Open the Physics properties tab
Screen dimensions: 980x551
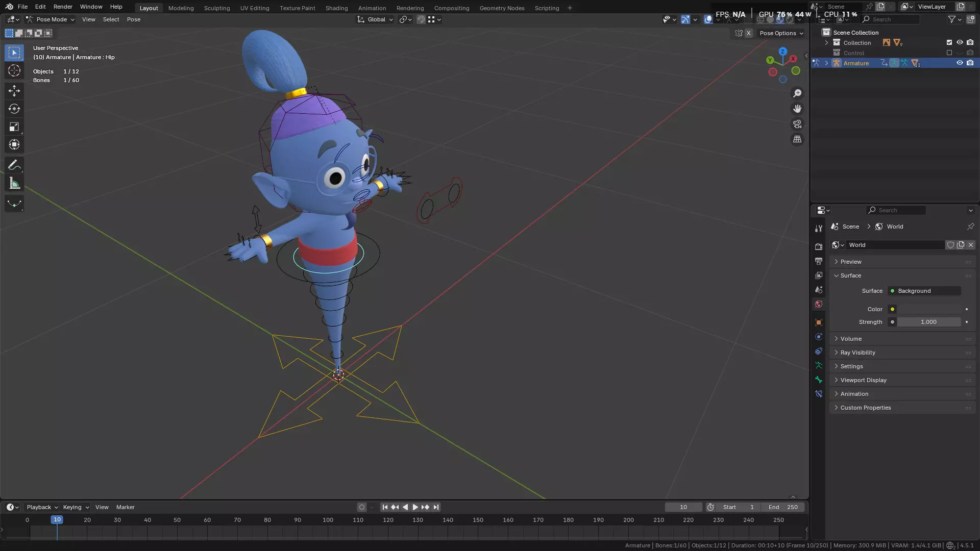pyautogui.click(x=819, y=336)
